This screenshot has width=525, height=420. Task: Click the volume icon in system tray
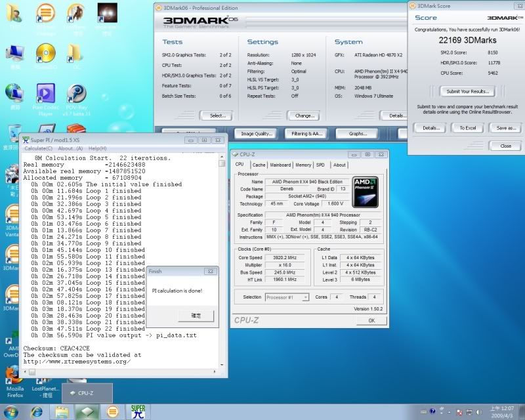point(479,412)
